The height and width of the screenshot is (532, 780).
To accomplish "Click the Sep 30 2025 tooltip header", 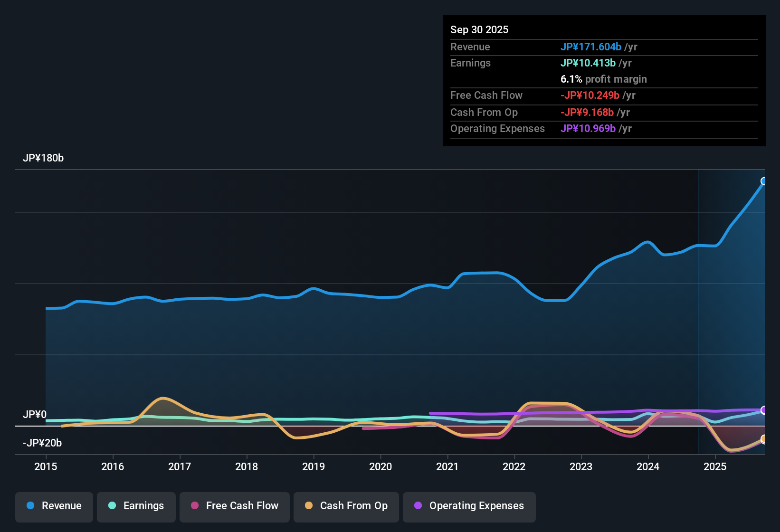I will [479, 29].
